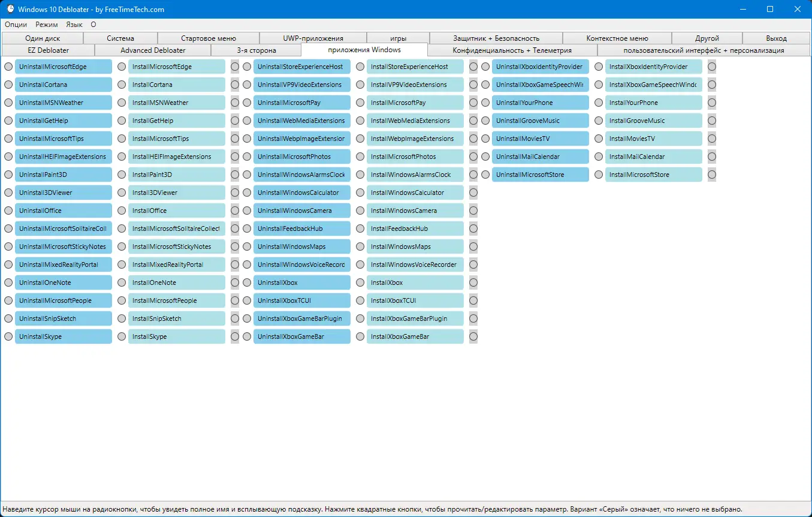Select the UninstallOneNote radio button

coord(8,282)
